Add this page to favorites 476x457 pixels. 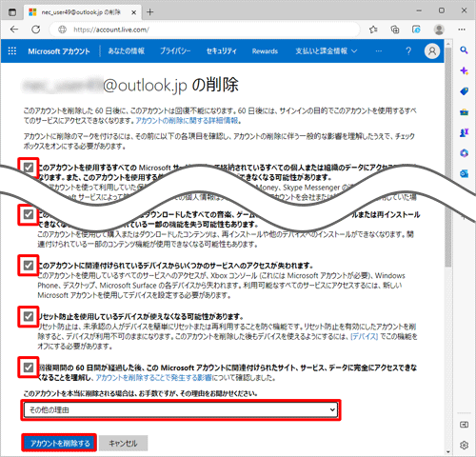click(x=373, y=30)
